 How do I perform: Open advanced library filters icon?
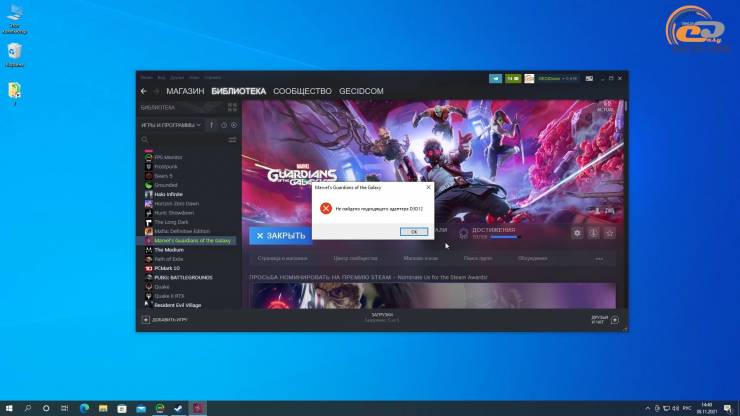point(232,140)
